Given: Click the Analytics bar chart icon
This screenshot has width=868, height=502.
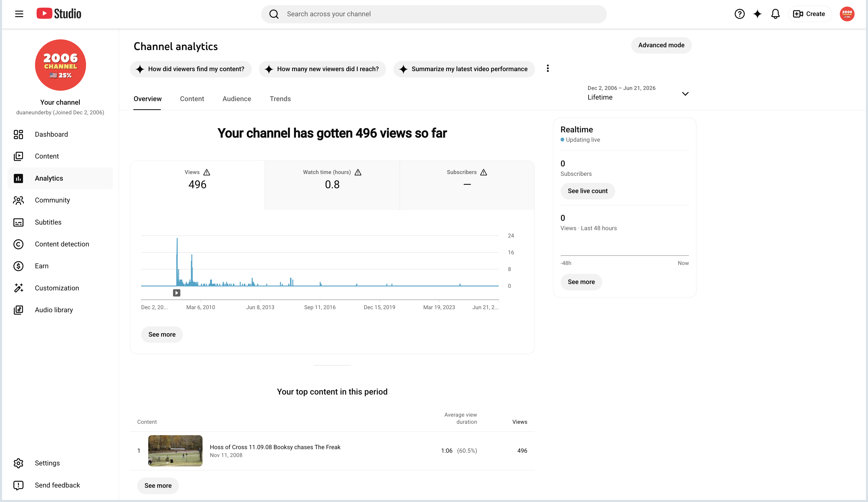Looking at the screenshot, I should (x=18, y=178).
